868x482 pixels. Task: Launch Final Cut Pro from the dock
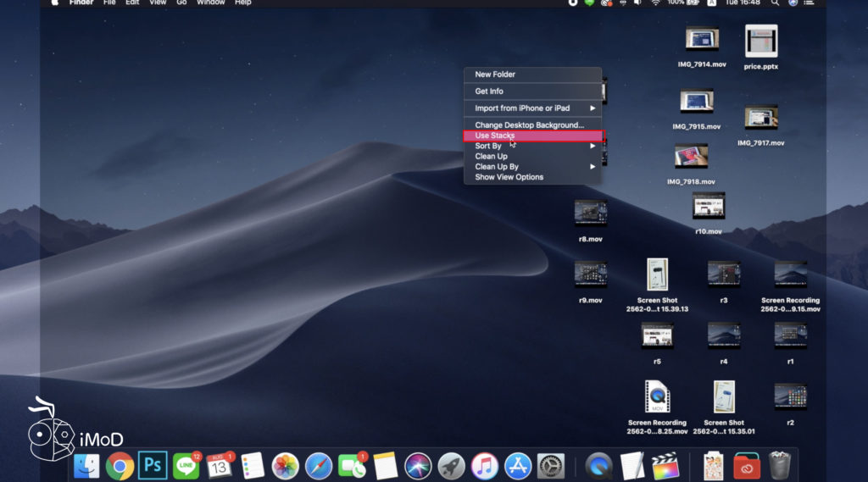665,467
